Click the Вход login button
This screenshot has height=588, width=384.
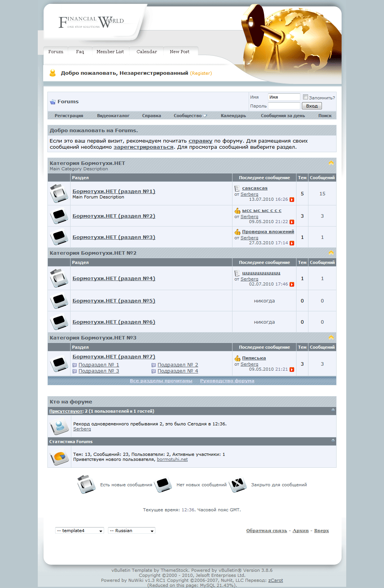pyautogui.click(x=312, y=106)
